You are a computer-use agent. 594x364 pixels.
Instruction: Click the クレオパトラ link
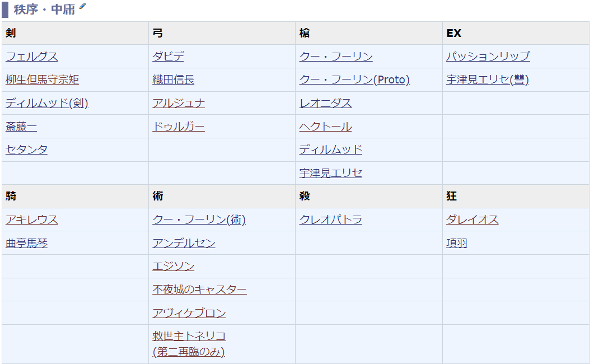(330, 220)
